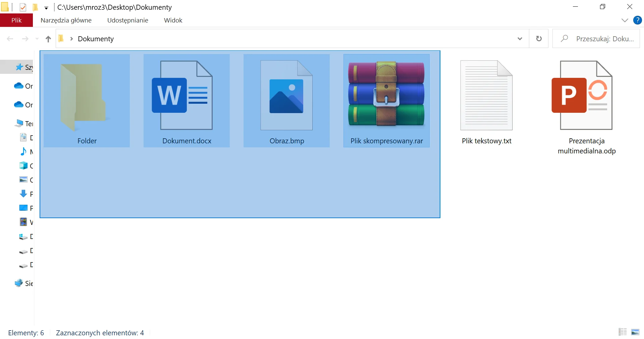
Task: Open the Documents icon in sidebar
Action: pyautogui.click(x=23, y=137)
